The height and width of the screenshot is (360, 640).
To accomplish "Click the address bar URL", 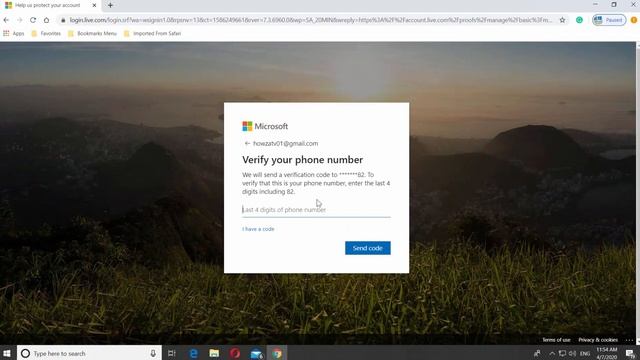I will coord(310,20).
